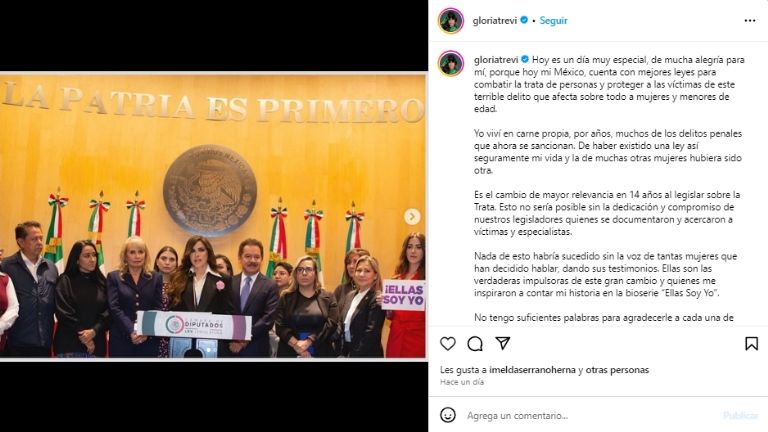Viewport: 768px width, 432px height.
Task: Advance to next photo with carousel arrow
Action: coord(412,216)
